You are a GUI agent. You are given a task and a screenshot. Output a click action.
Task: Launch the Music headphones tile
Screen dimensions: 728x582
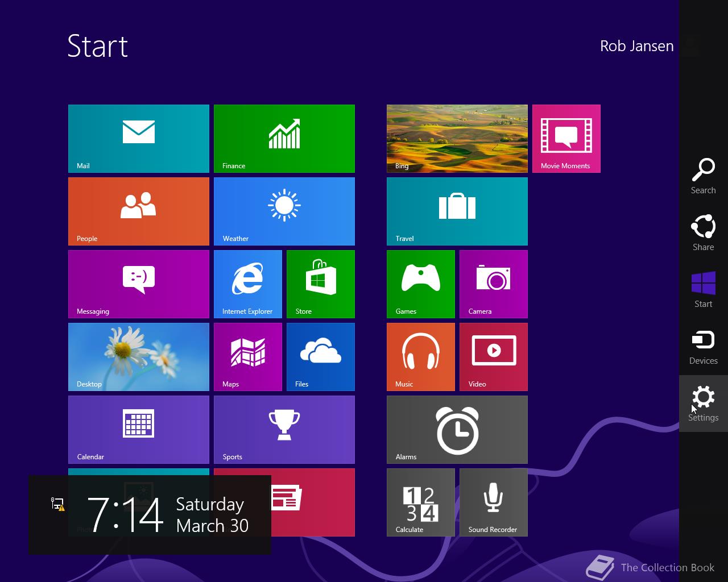point(421,357)
